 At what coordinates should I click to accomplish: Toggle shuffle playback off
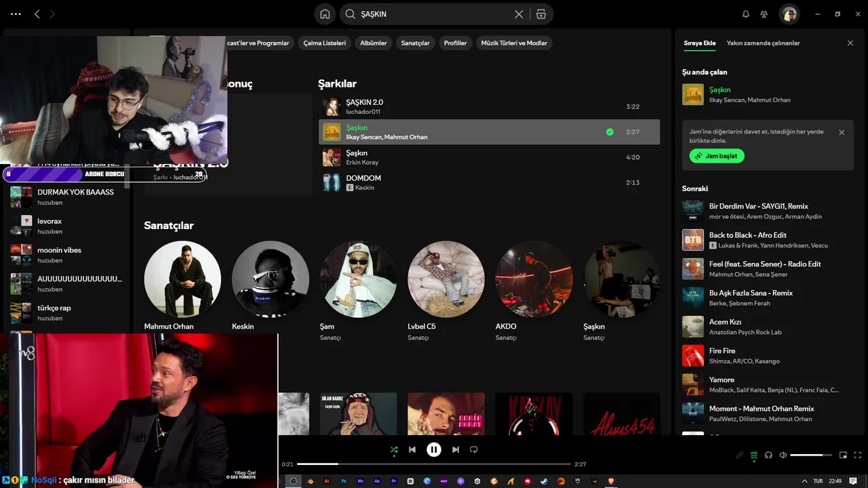394,449
